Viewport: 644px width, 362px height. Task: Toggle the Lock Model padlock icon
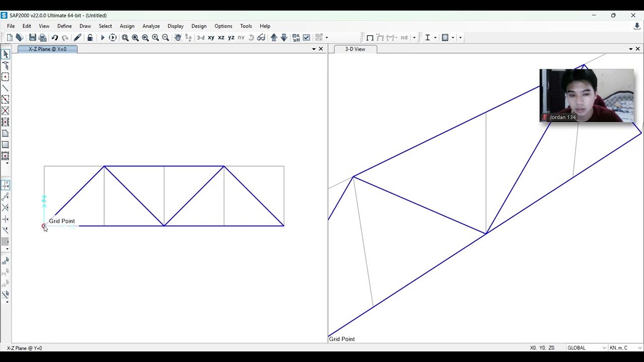tap(90, 38)
